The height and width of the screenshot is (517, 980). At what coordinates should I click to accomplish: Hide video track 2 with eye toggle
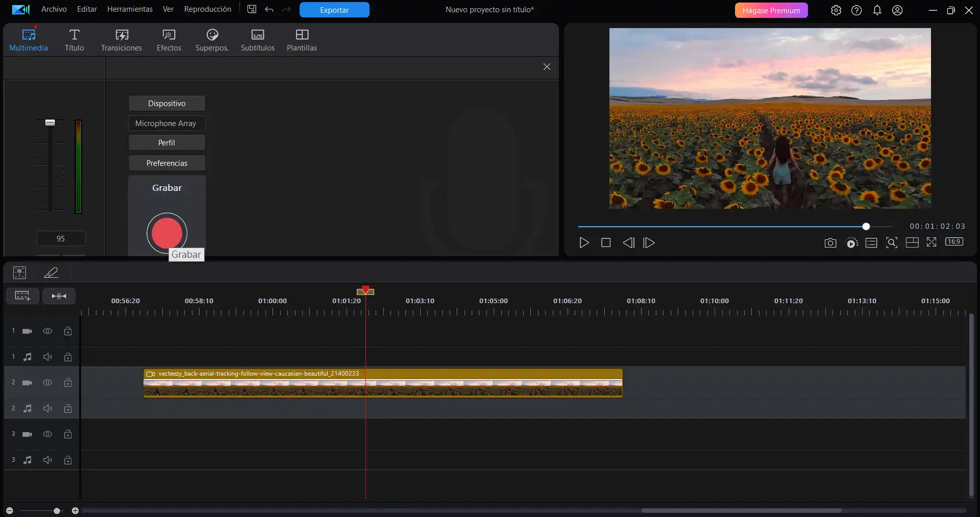point(47,382)
